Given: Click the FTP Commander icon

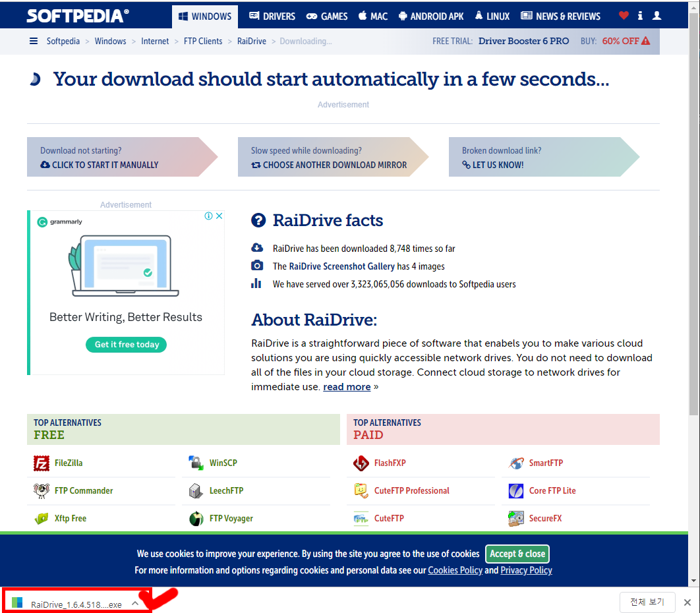Looking at the screenshot, I should pos(42,490).
